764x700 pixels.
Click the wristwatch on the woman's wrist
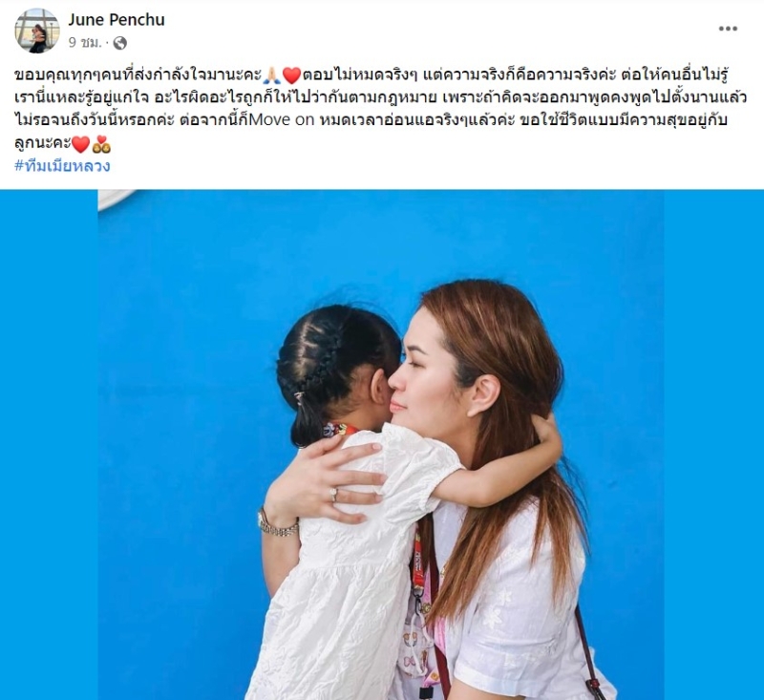click(276, 525)
